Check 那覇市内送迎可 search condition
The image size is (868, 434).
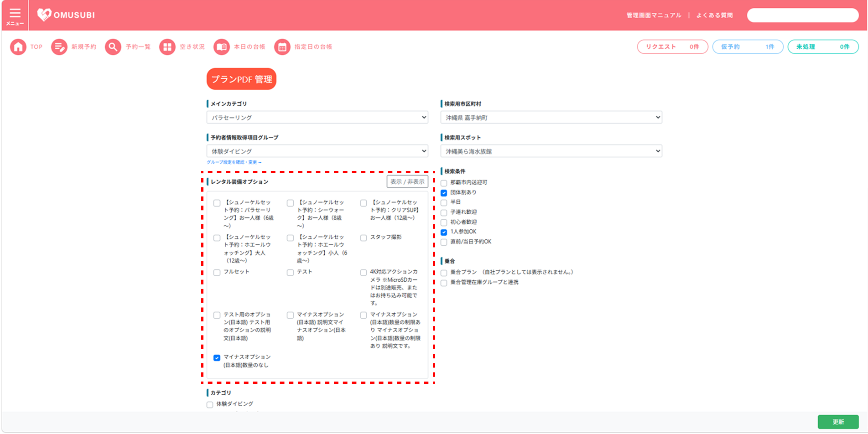coord(444,183)
